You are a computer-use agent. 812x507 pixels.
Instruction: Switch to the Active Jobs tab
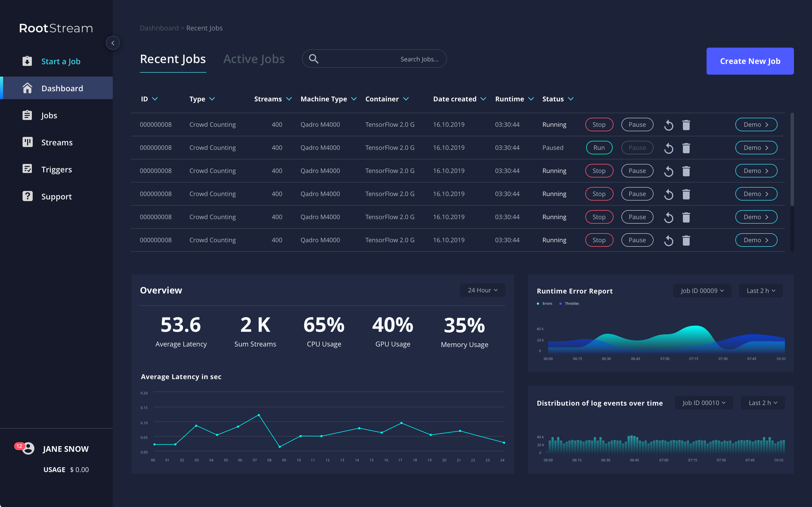point(254,59)
